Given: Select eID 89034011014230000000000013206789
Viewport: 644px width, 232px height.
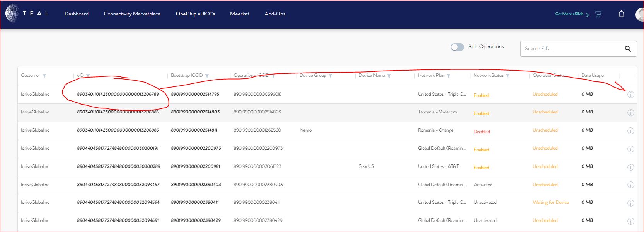Looking at the screenshot, I should tap(118, 94).
